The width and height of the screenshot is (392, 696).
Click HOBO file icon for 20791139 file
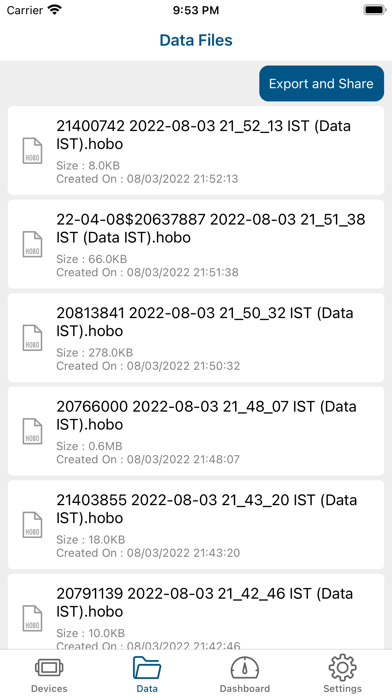(x=32, y=619)
